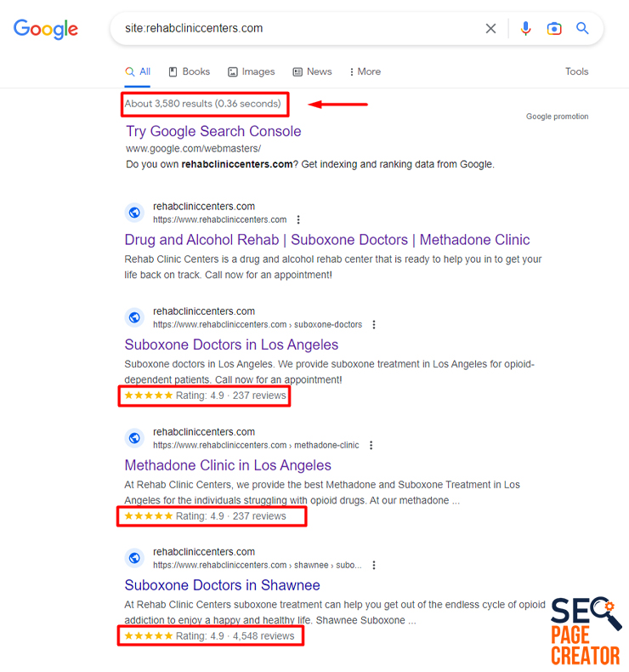Submit search using the magnifying glass icon
629x672 pixels.
582,28
